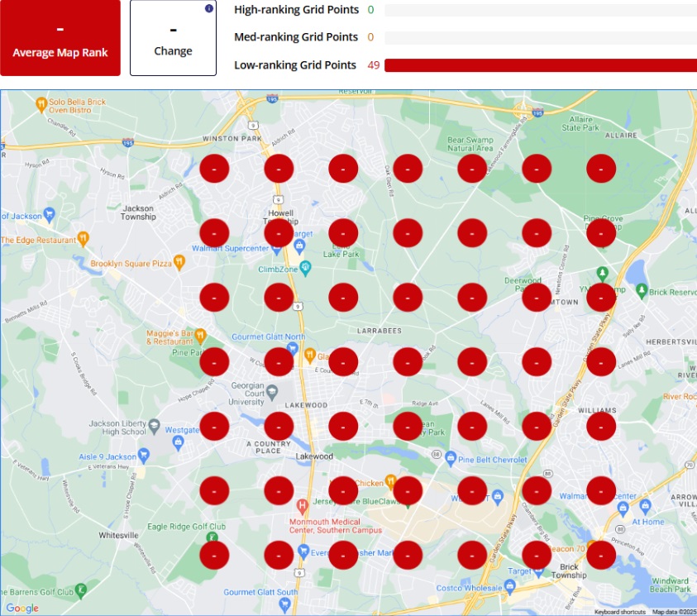Viewport: 697px width, 616px height.
Task: Open Walmart Supercenter shopping pin
Action: point(276,250)
